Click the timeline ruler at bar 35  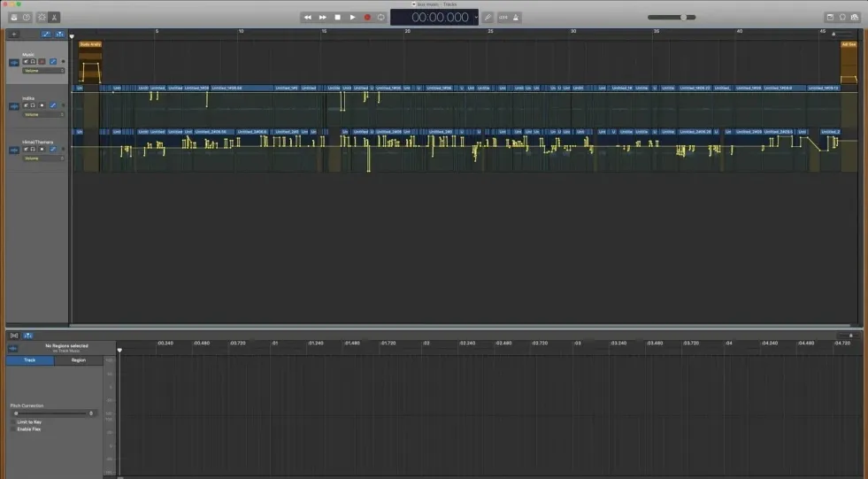pyautogui.click(x=657, y=32)
